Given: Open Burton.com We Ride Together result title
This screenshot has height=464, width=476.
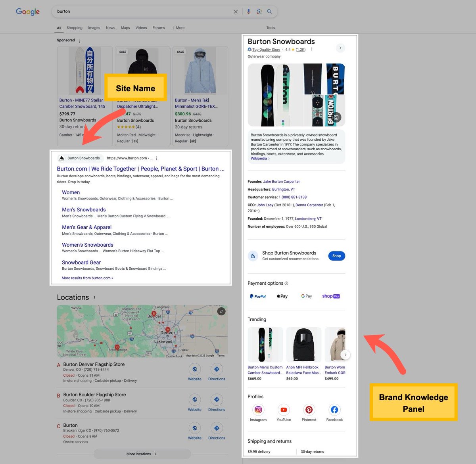Looking at the screenshot, I should (x=141, y=169).
